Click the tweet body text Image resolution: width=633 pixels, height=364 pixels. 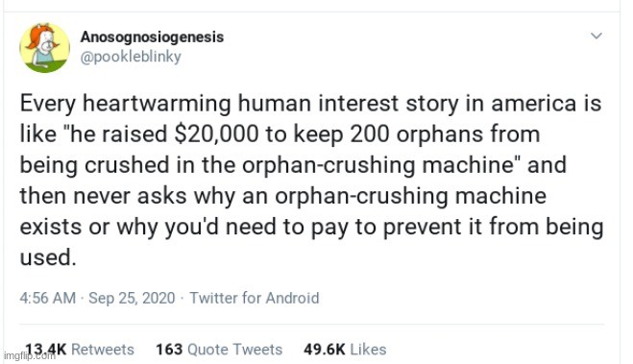[311, 180]
